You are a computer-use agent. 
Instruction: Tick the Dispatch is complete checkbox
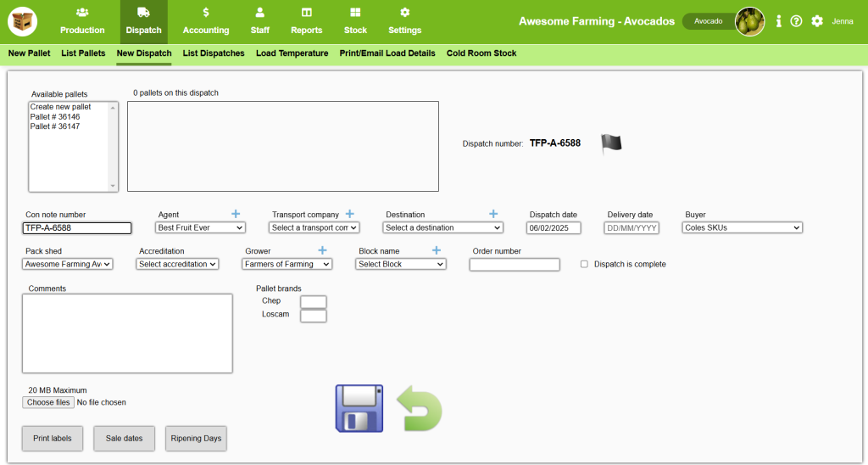click(584, 265)
